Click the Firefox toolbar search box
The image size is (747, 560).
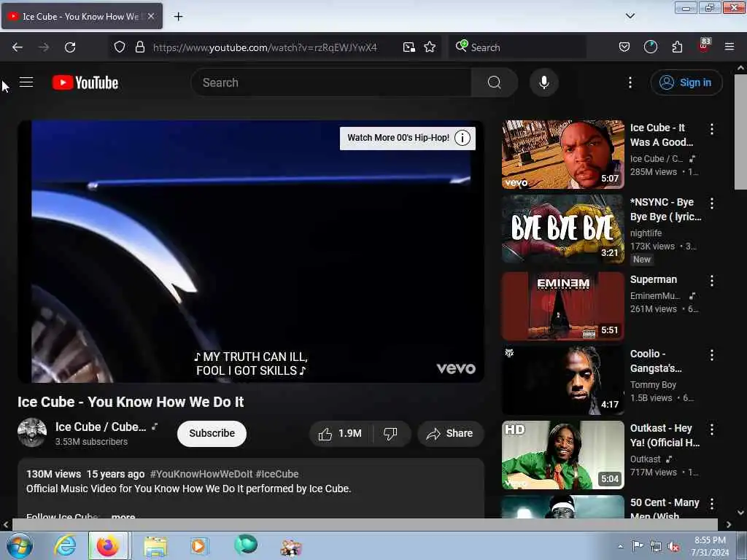(x=517, y=47)
